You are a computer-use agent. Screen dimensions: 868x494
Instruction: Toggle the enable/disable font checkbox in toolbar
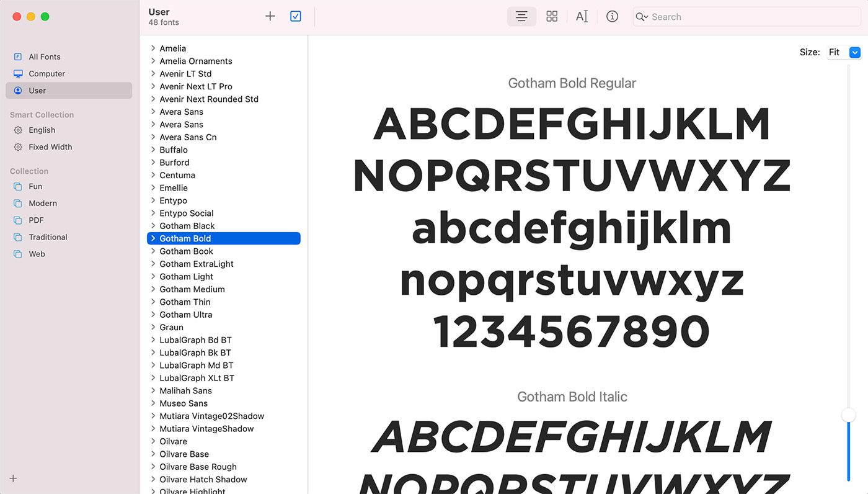pyautogui.click(x=296, y=17)
